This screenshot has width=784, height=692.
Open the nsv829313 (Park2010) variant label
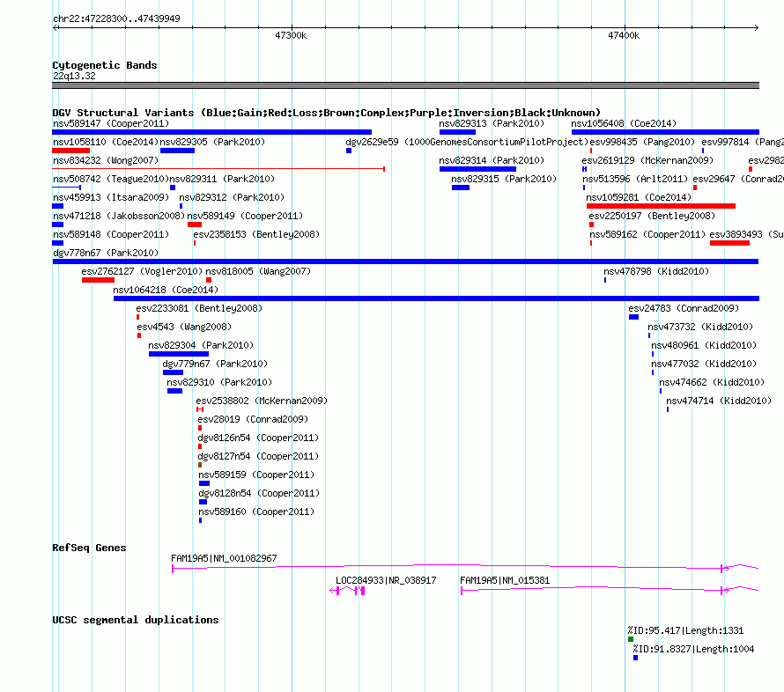click(492, 123)
